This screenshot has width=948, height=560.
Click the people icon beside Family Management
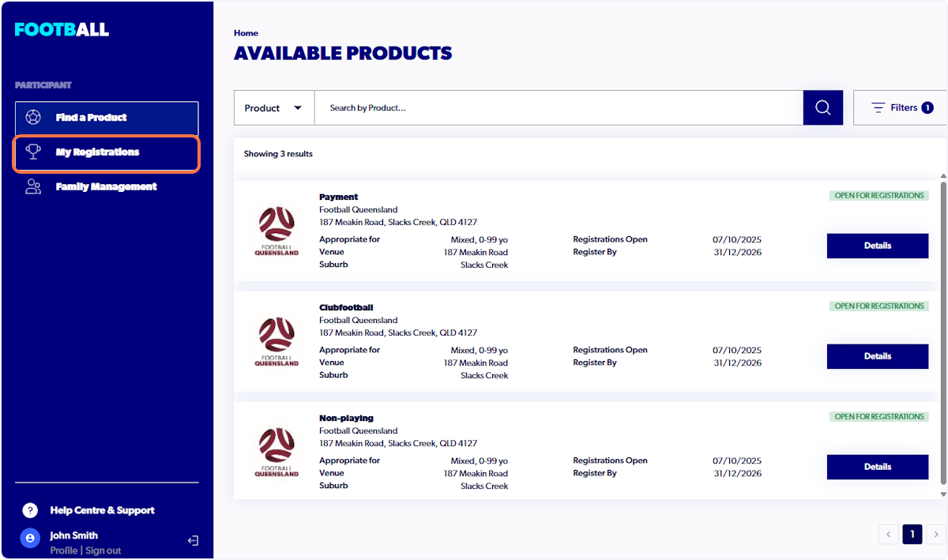click(x=33, y=186)
